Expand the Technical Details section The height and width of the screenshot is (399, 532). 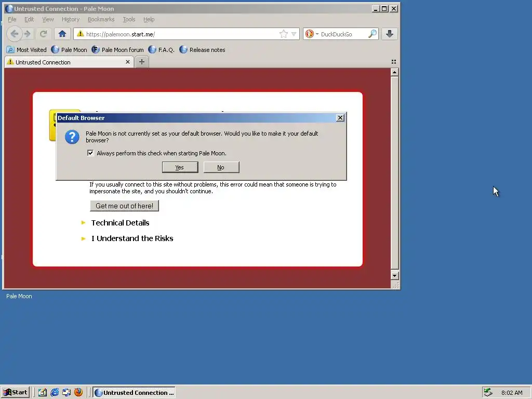click(120, 223)
